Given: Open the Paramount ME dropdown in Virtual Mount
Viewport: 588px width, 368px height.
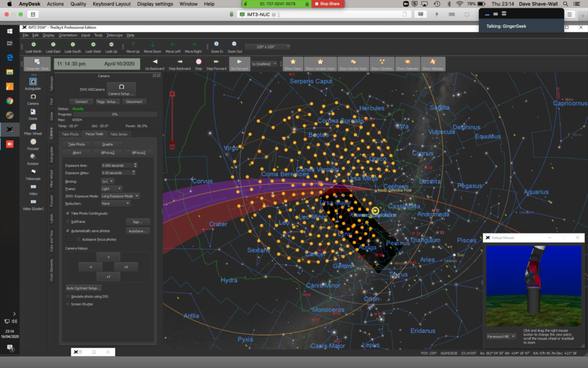Looking at the screenshot, I should click(x=501, y=336).
